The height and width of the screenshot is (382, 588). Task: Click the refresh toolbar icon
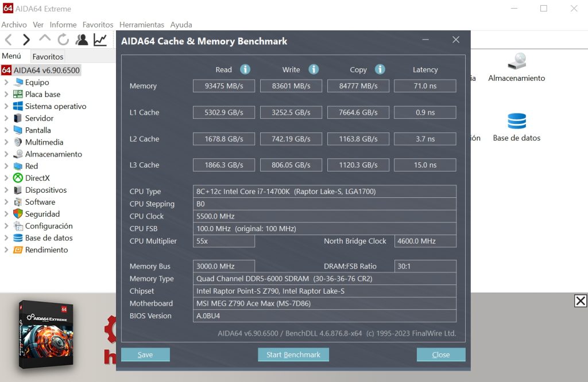[x=63, y=40]
